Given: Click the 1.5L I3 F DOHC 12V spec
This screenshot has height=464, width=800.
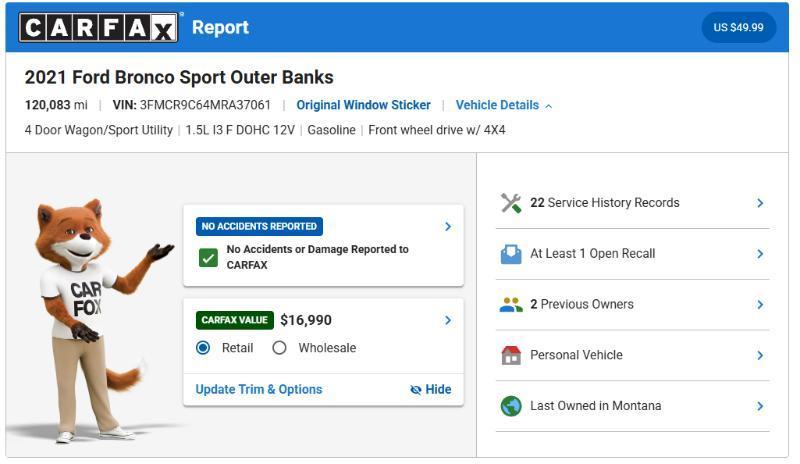Looking at the screenshot, I should 240,130.
